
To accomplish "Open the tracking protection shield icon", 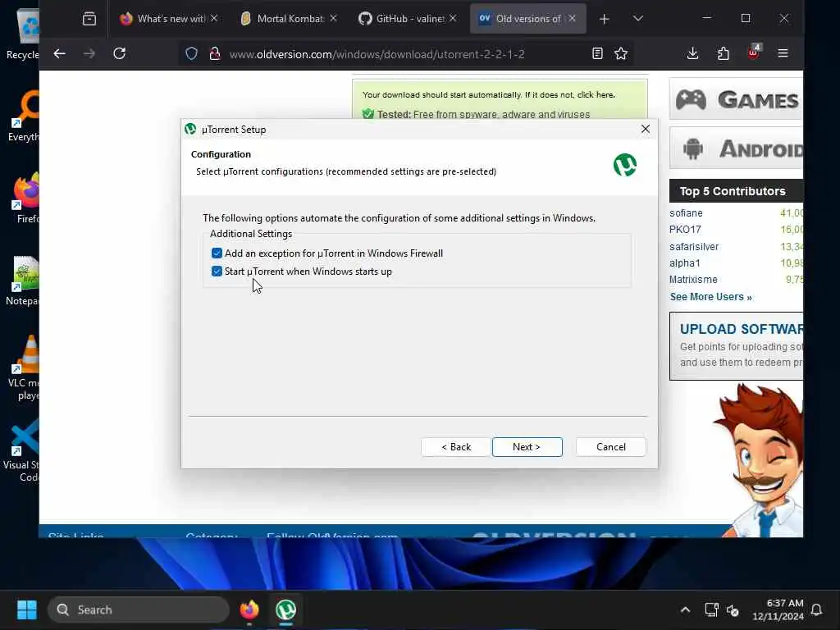I will click(x=191, y=53).
